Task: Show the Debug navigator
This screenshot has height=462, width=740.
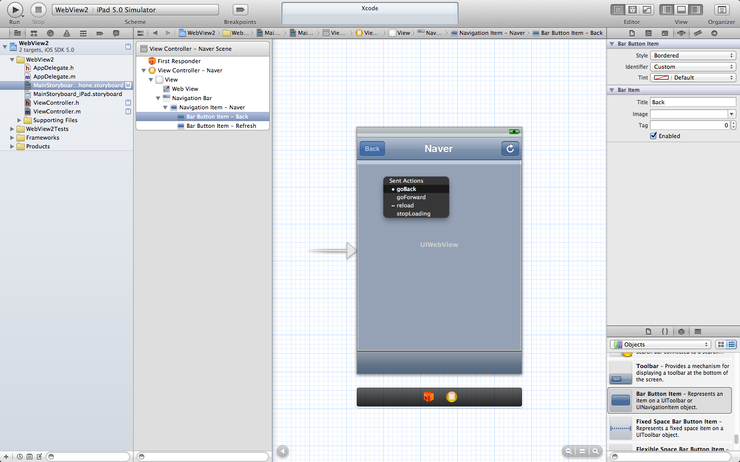Action: [x=83, y=33]
